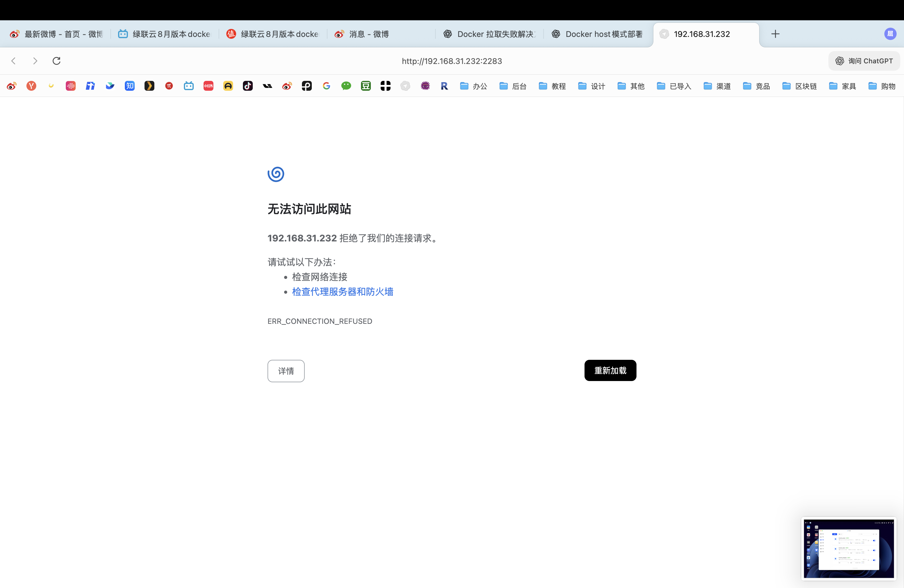Open the WeChat green bubble bookmark
This screenshot has width=904, height=588.
[x=346, y=86]
